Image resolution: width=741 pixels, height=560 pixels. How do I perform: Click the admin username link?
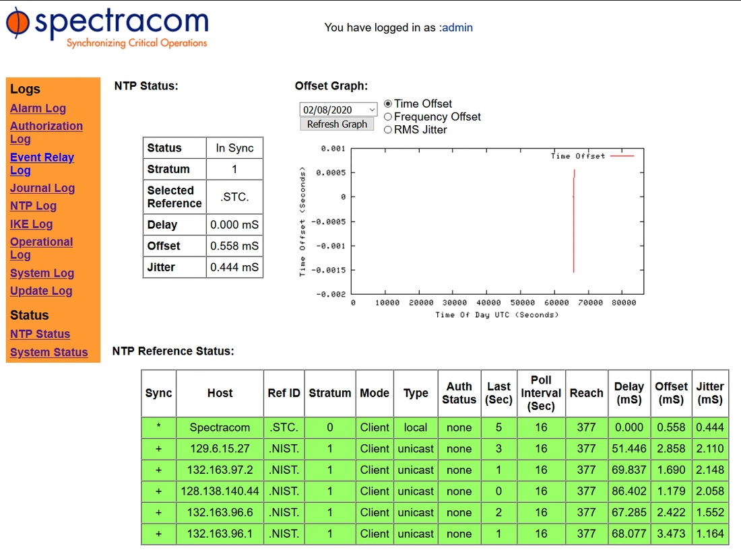pyautogui.click(x=457, y=28)
